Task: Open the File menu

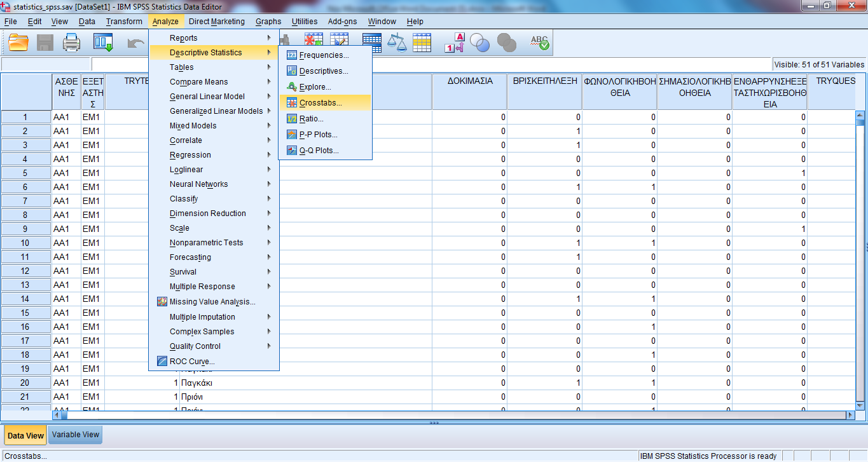Action: [x=10, y=22]
